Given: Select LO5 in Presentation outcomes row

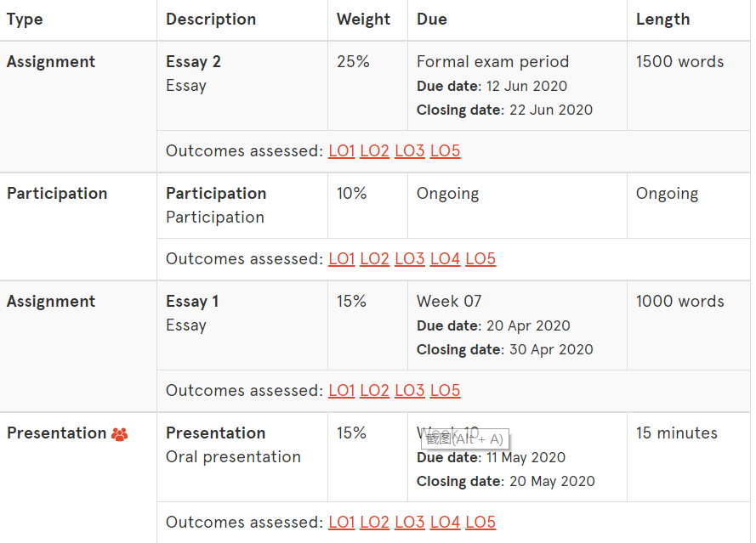Looking at the screenshot, I should point(480,523).
